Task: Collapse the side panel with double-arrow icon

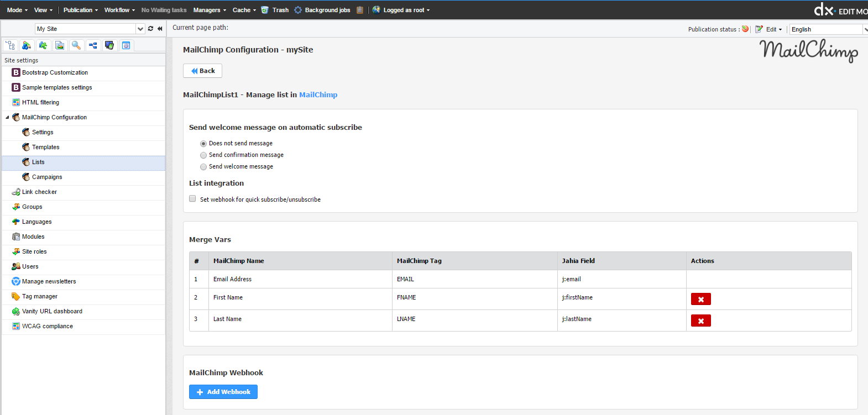Action: [x=160, y=29]
